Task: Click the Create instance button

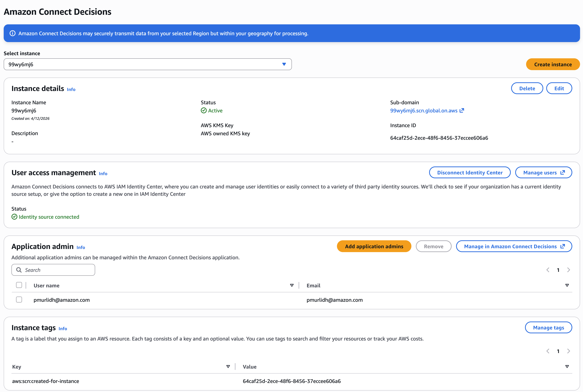Action: point(553,64)
